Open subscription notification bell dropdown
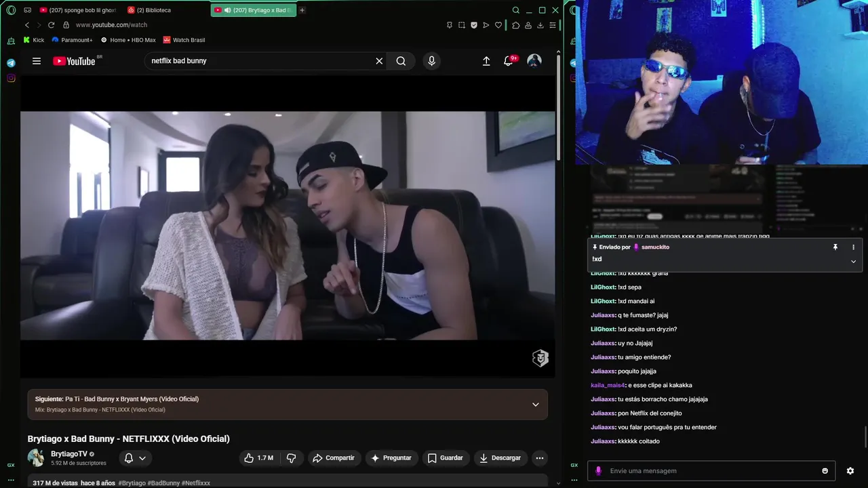Viewport: 868px width, 488px height. [135, 458]
